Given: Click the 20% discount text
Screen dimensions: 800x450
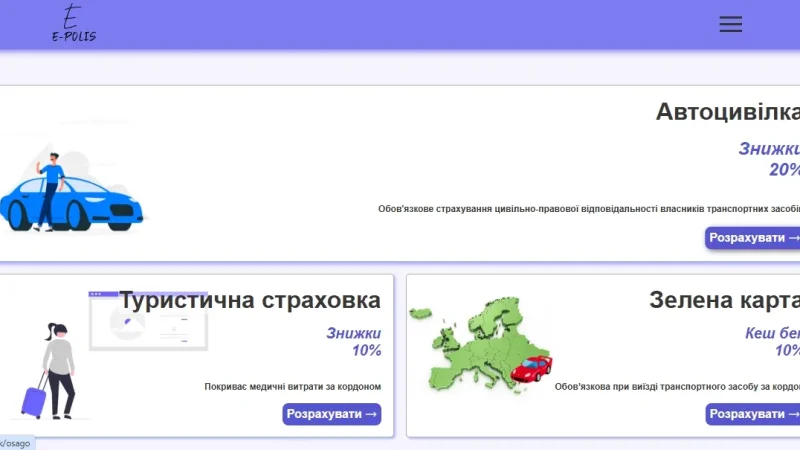Looking at the screenshot, I should (x=784, y=169).
